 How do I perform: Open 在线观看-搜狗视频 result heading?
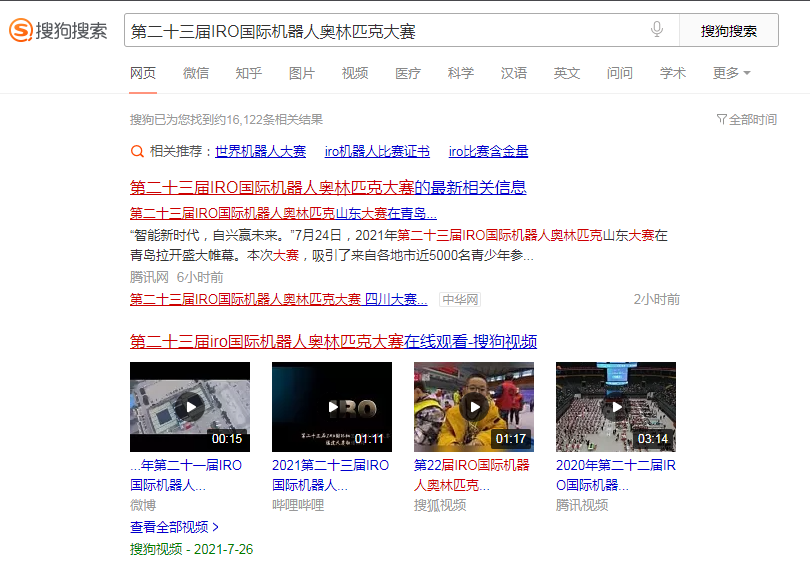(333, 341)
